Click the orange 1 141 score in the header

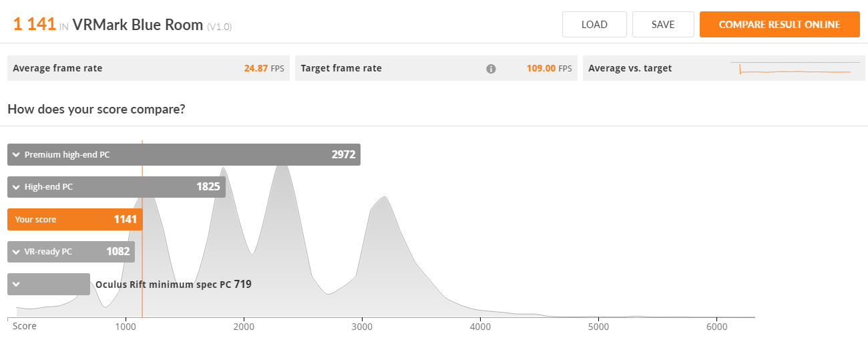click(34, 25)
